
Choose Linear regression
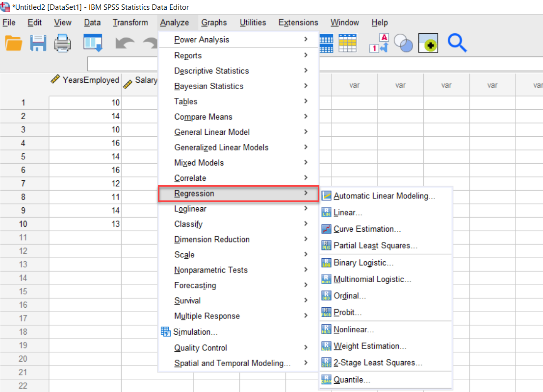386,213
